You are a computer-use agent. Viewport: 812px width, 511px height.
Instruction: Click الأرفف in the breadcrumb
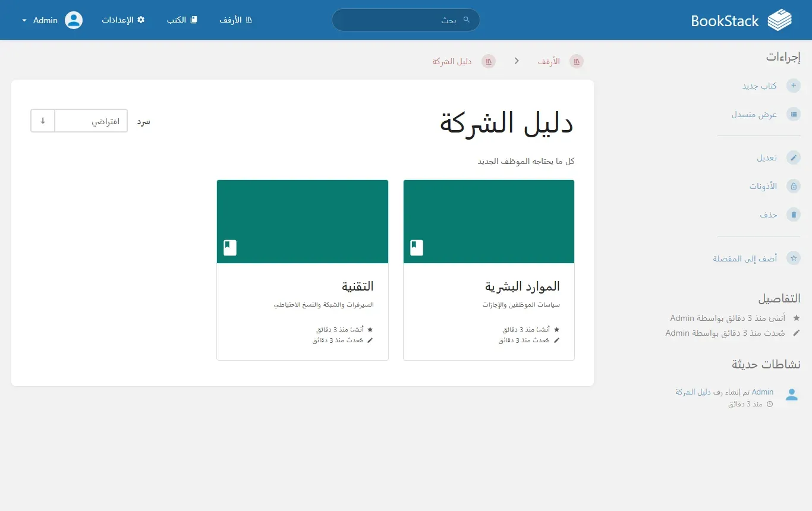click(x=549, y=61)
